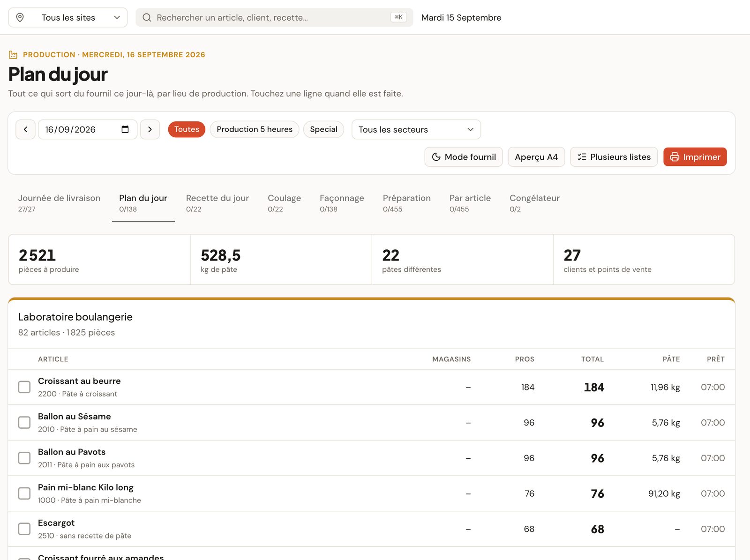Click the Imprimer button
The width and height of the screenshot is (750, 560).
695,157
